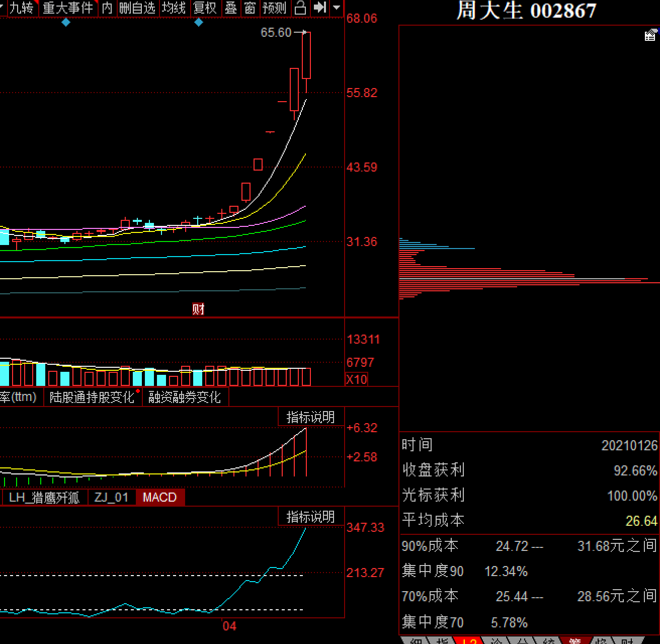Toggle the padlock lock icon
The height and width of the screenshot is (644, 660).
[300, 8]
